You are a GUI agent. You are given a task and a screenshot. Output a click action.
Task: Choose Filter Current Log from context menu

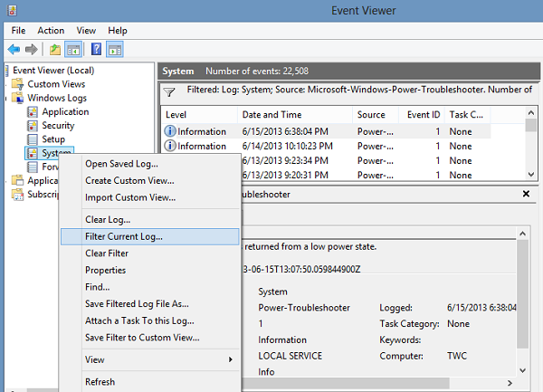coord(124,236)
